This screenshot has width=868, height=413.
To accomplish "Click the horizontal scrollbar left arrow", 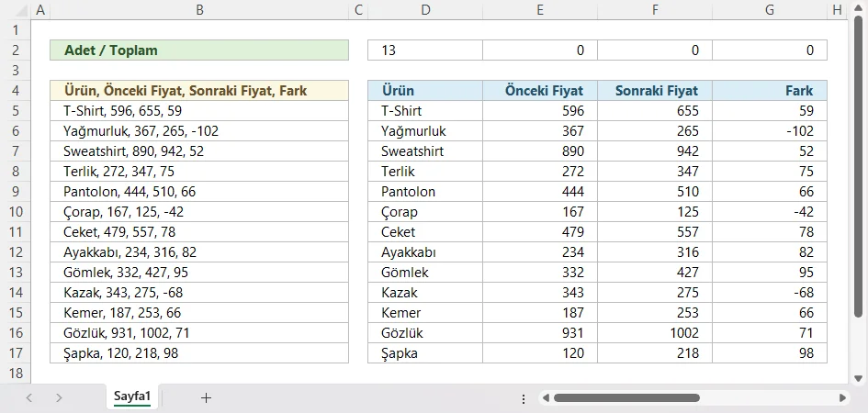I will click(x=545, y=398).
